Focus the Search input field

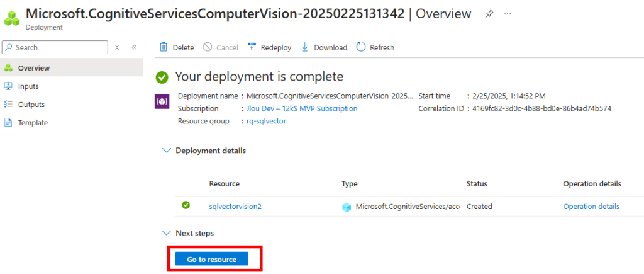(x=55, y=47)
